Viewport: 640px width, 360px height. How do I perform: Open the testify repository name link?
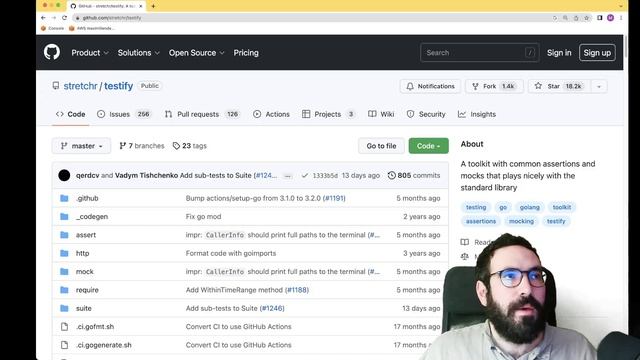[118, 86]
